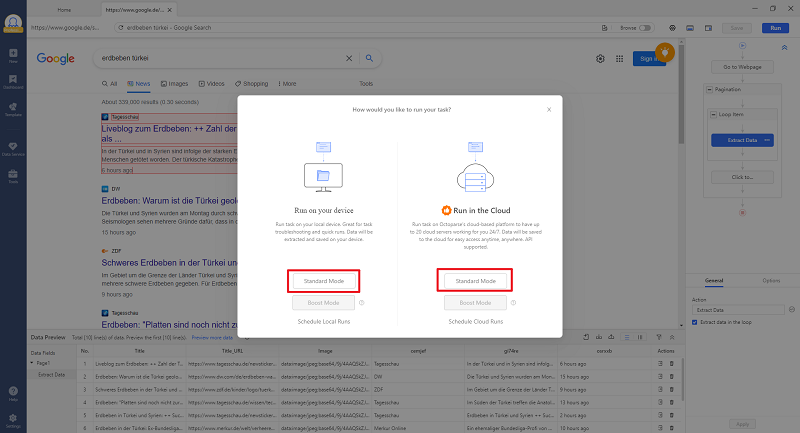Image resolution: width=800 pixels, height=433 pixels.
Task: Open Tools in the sidebar
Action: (13, 176)
